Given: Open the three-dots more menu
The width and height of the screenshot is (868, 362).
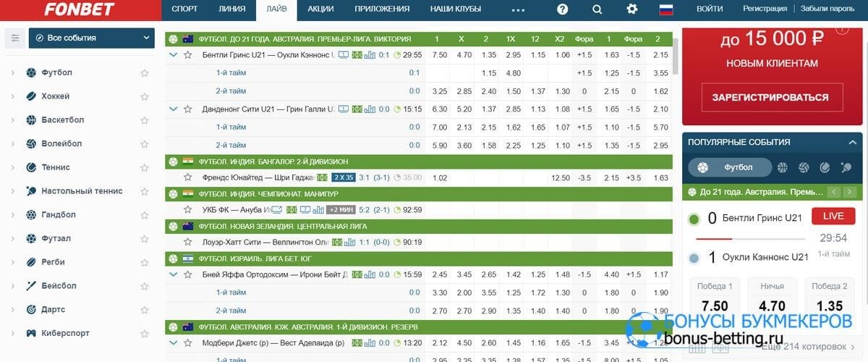Looking at the screenshot, I should click(x=518, y=10).
